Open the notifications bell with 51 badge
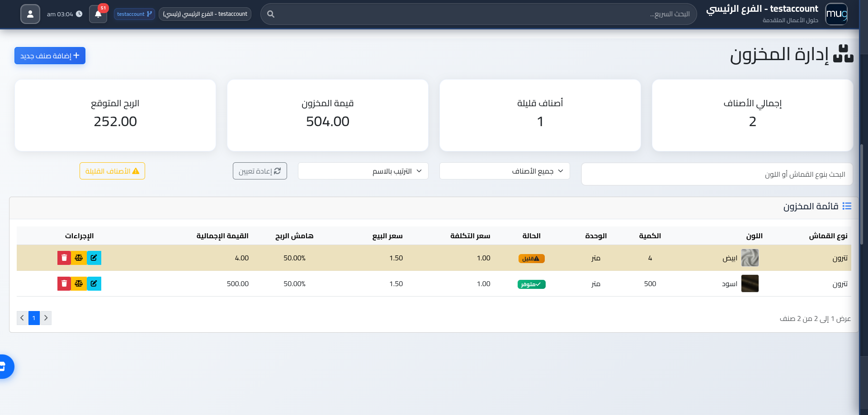This screenshot has width=868, height=415. [98, 14]
